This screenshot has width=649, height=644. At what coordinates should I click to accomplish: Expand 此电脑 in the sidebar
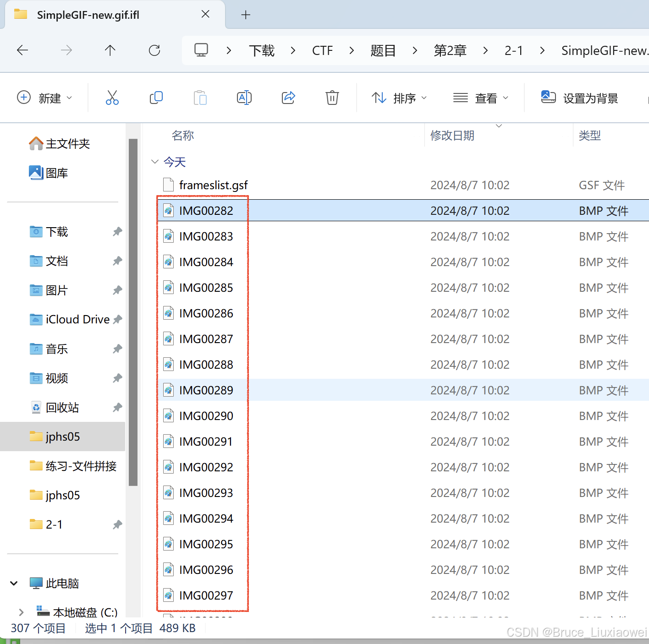click(x=13, y=583)
